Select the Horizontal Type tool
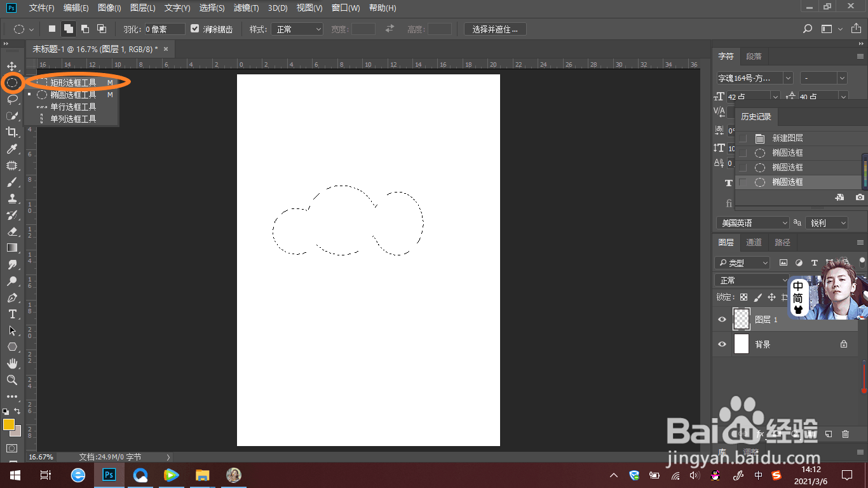This screenshot has height=488, width=868. (x=11, y=314)
